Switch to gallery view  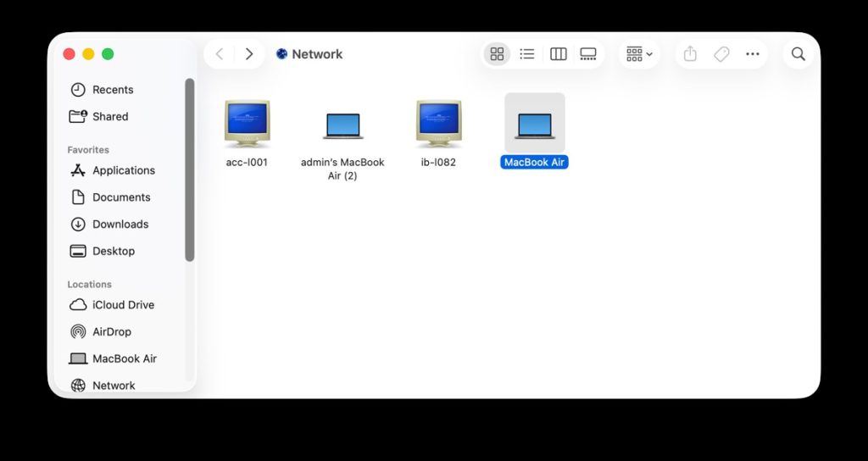(x=588, y=53)
